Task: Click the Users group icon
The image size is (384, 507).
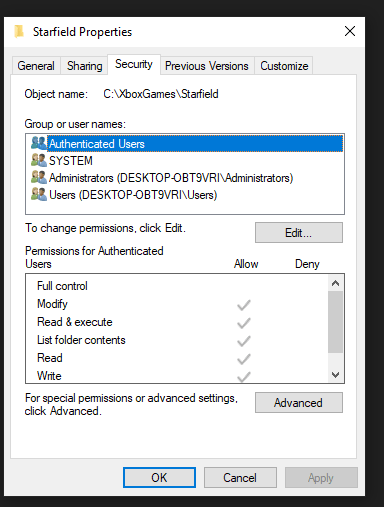Action: [x=39, y=194]
